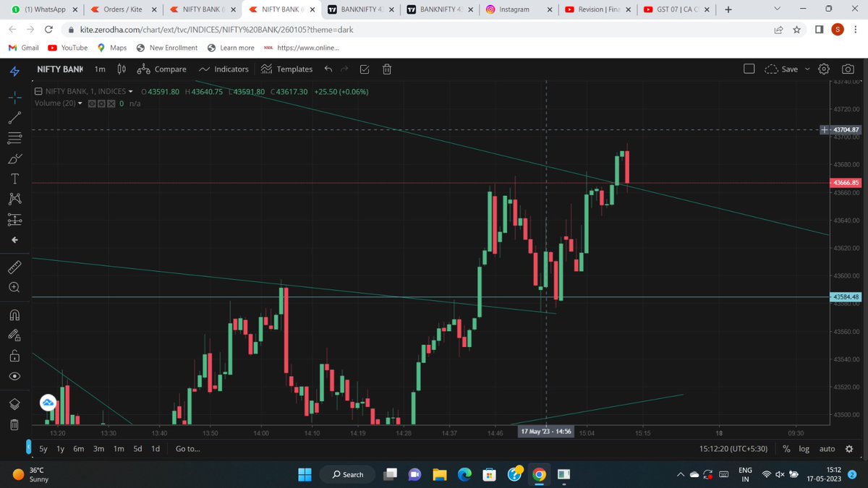868x488 pixels.
Task: Click the NIFTY BANK symbol search field
Action: tap(60, 69)
